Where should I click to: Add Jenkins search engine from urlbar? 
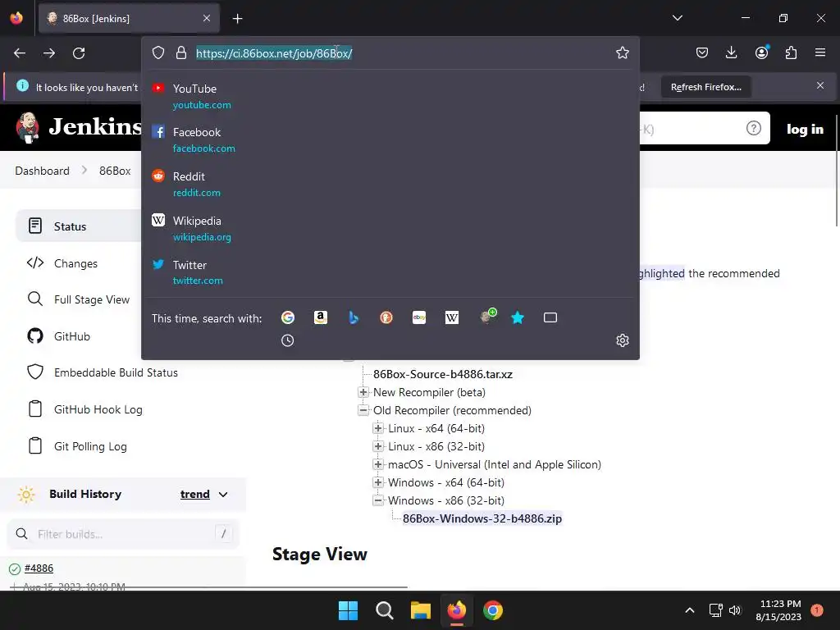tap(487, 316)
